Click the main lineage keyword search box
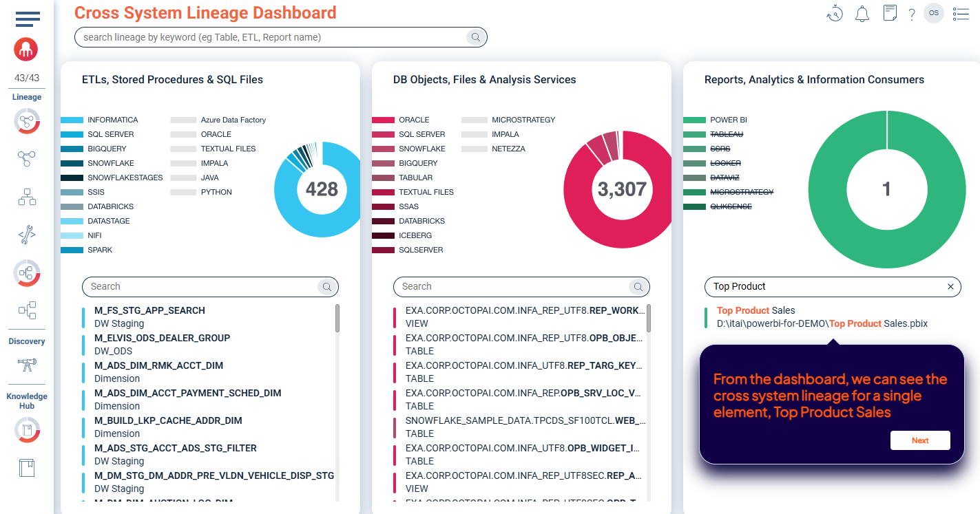 [280, 37]
